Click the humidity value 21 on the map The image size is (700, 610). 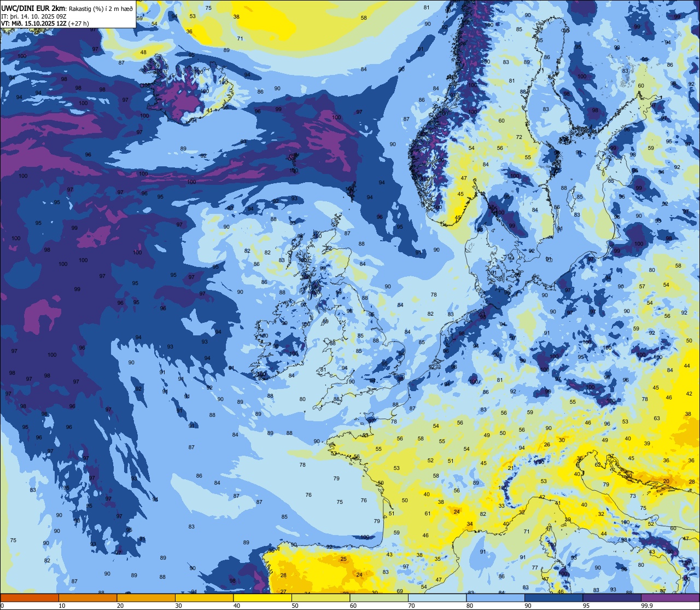tap(511, 468)
